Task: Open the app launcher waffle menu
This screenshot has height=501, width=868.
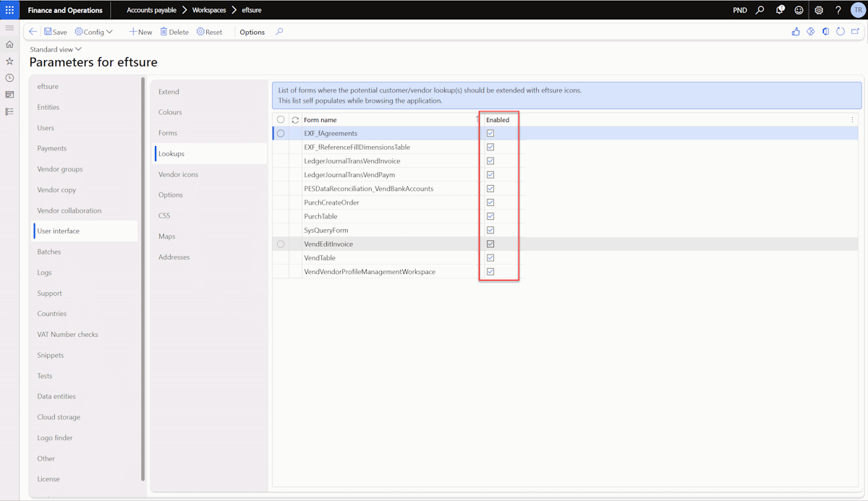Action: tap(9, 10)
